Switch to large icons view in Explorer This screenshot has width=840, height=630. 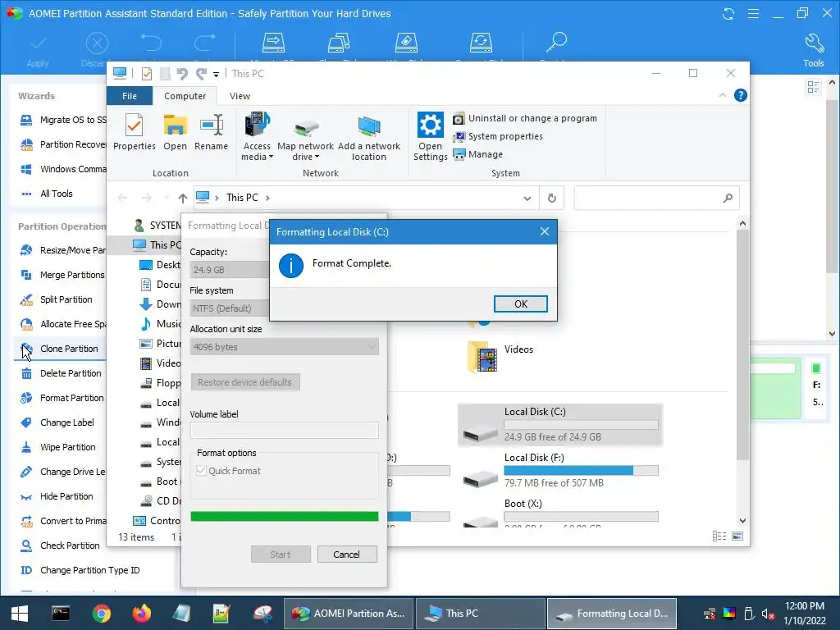(737, 536)
